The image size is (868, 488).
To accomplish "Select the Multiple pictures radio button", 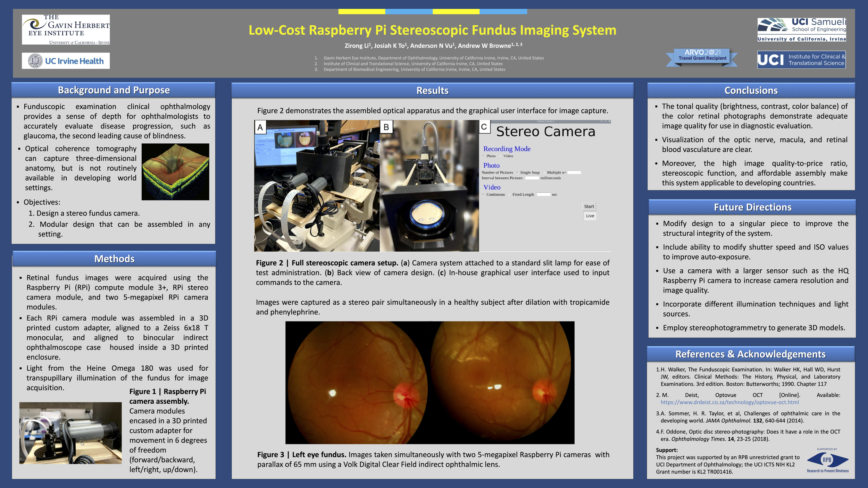I will [544, 173].
